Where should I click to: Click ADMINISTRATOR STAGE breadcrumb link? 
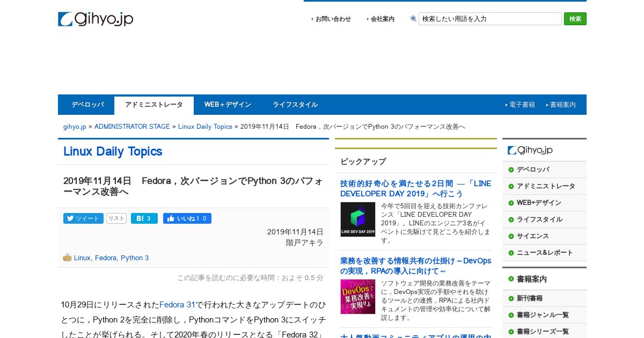tap(132, 127)
